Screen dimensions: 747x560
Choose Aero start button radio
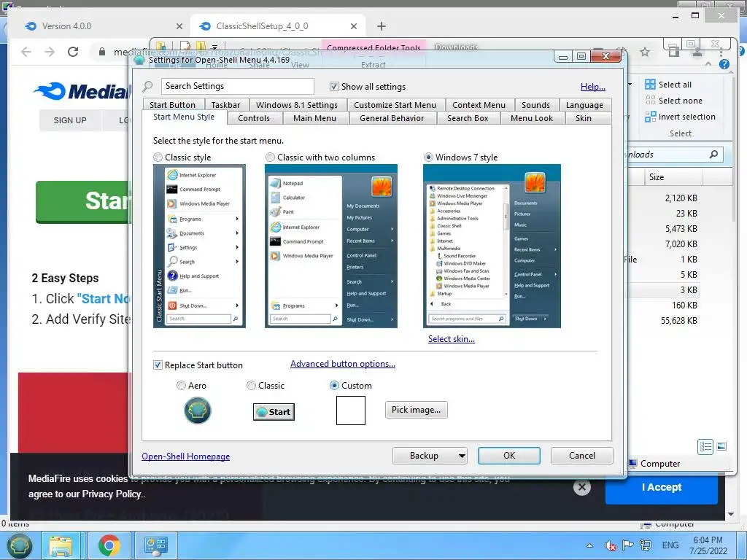[x=181, y=386]
